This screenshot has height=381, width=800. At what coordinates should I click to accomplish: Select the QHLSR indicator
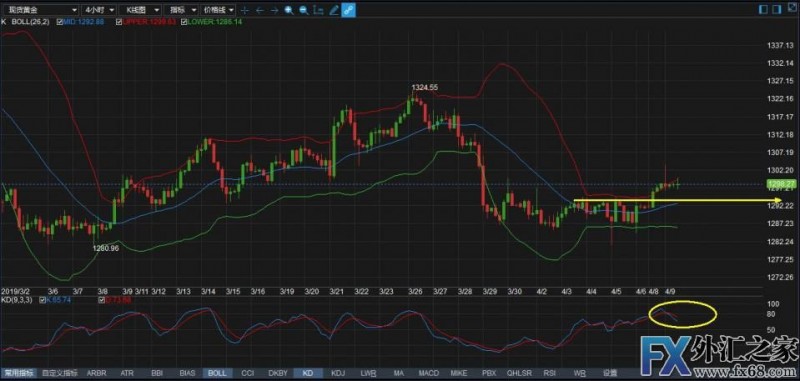[x=519, y=373]
